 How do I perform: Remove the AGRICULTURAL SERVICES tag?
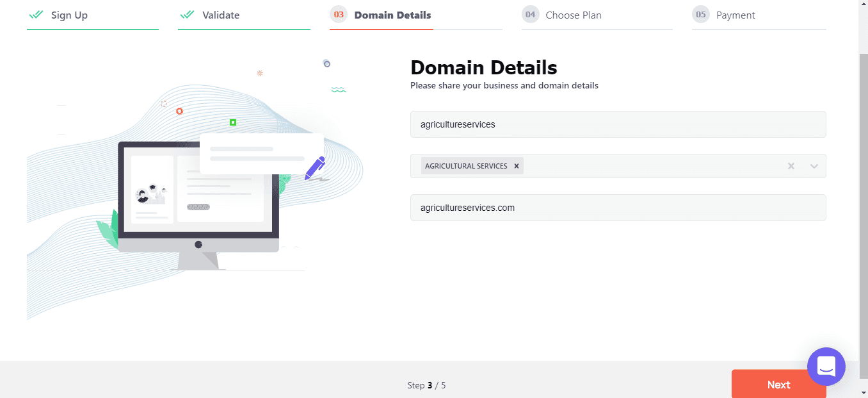(x=517, y=166)
